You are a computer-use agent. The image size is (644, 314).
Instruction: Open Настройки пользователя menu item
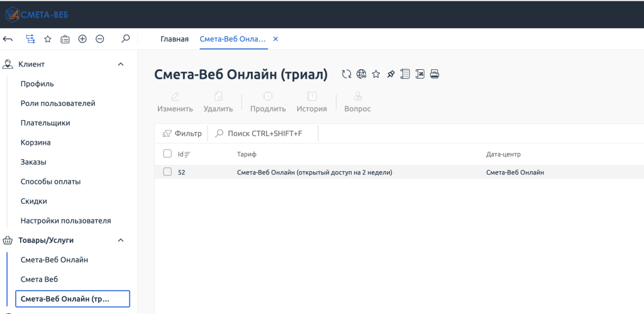pyautogui.click(x=65, y=221)
